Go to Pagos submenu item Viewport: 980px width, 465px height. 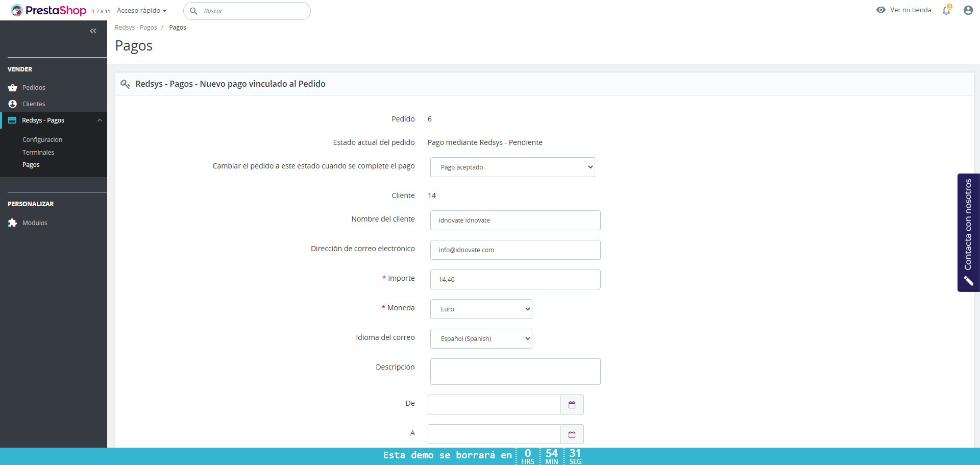click(31, 165)
